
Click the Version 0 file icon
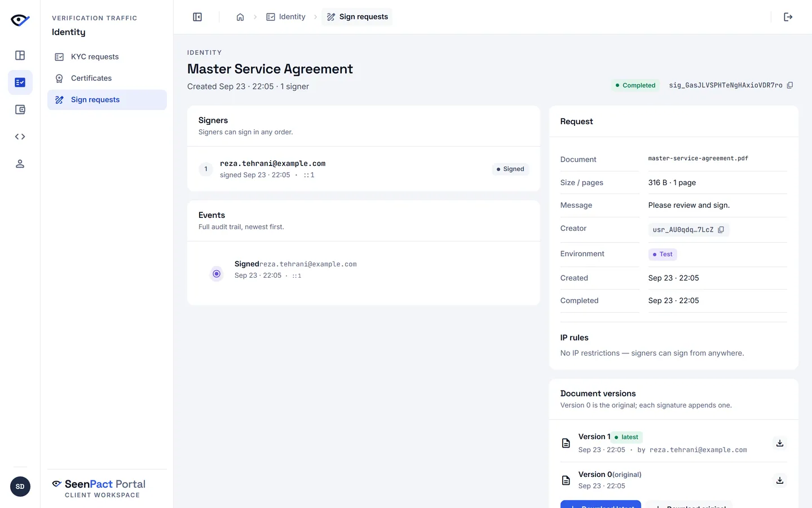click(566, 480)
